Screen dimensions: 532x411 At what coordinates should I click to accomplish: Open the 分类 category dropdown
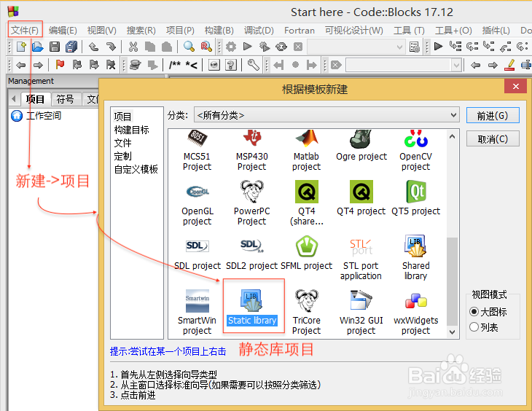326,115
